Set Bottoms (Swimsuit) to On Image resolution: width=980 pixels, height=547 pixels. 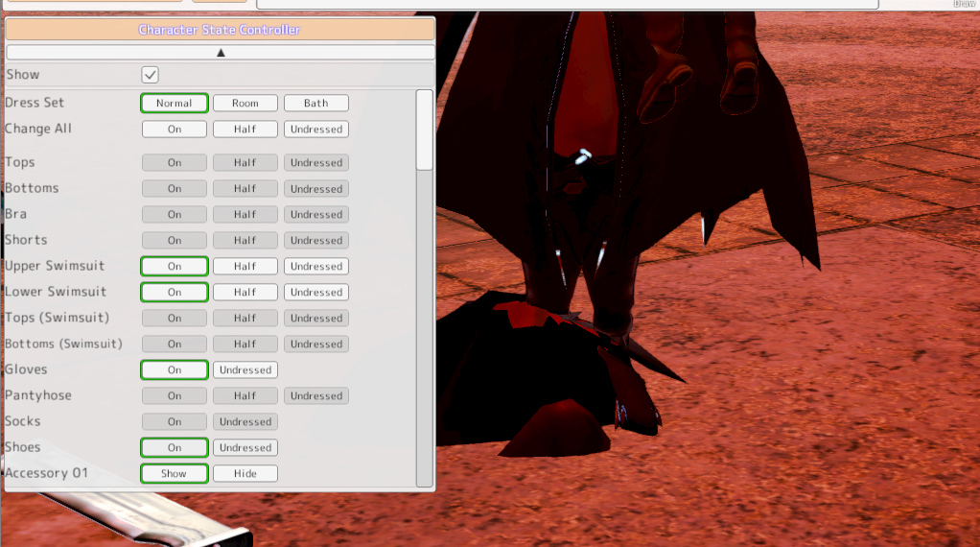pyautogui.click(x=175, y=345)
